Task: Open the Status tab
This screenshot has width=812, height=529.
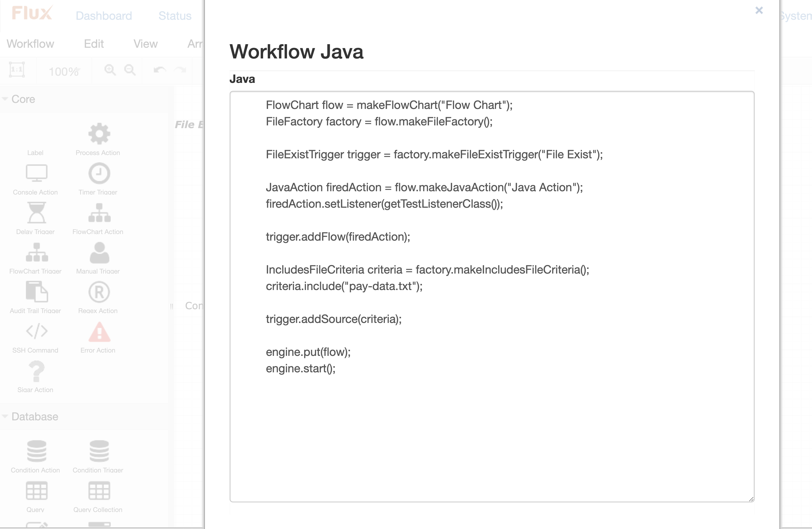Action: [x=175, y=16]
